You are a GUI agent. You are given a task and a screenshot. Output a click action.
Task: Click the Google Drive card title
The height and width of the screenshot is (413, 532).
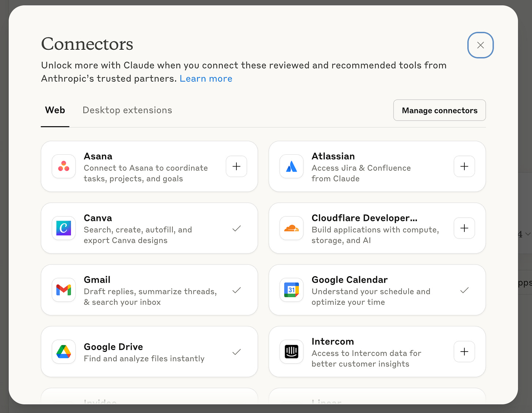click(113, 347)
